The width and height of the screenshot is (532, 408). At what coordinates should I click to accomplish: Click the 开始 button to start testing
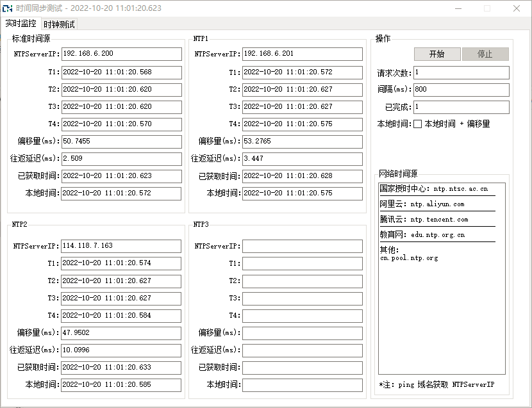(x=437, y=54)
